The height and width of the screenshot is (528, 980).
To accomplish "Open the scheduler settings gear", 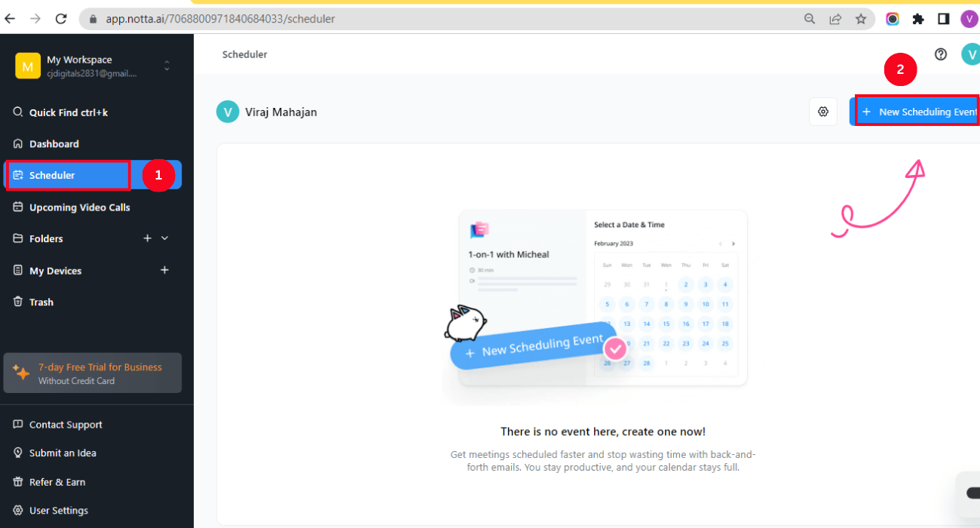I will 823,111.
